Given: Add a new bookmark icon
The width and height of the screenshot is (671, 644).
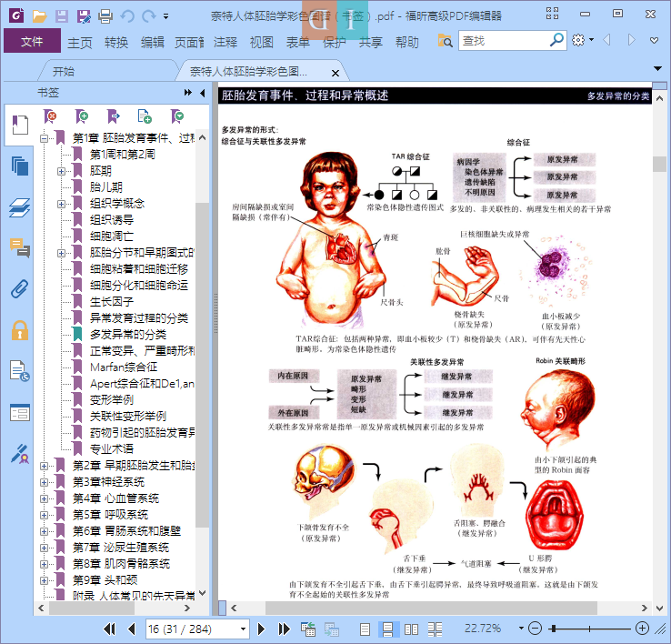Looking at the screenshot, I should coord(82,116).
